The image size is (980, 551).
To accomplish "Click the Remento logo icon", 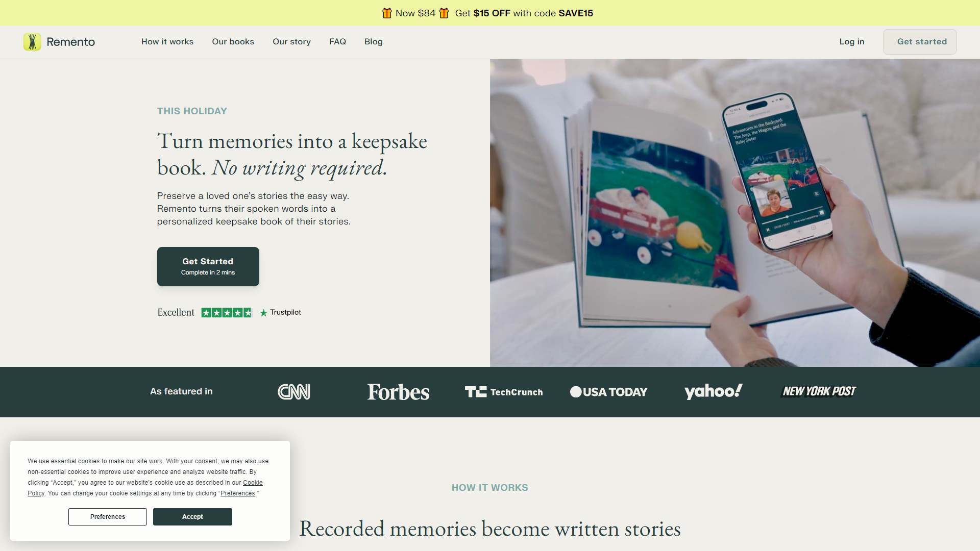I will pos(33,42).
